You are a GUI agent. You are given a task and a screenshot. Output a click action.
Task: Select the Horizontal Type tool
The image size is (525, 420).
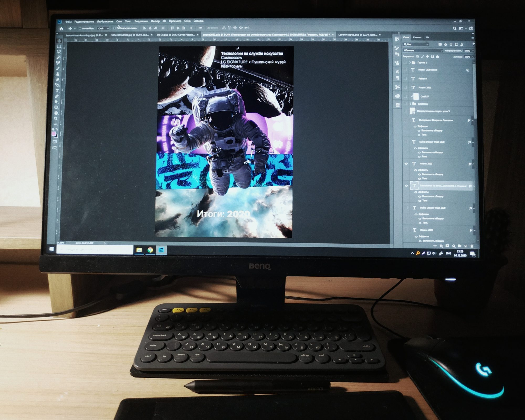(57, 91)
